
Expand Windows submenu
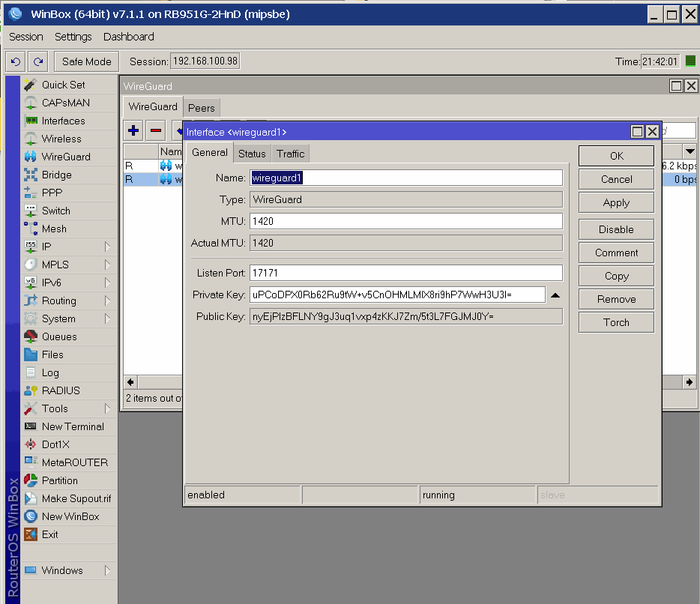coord(107,570)
